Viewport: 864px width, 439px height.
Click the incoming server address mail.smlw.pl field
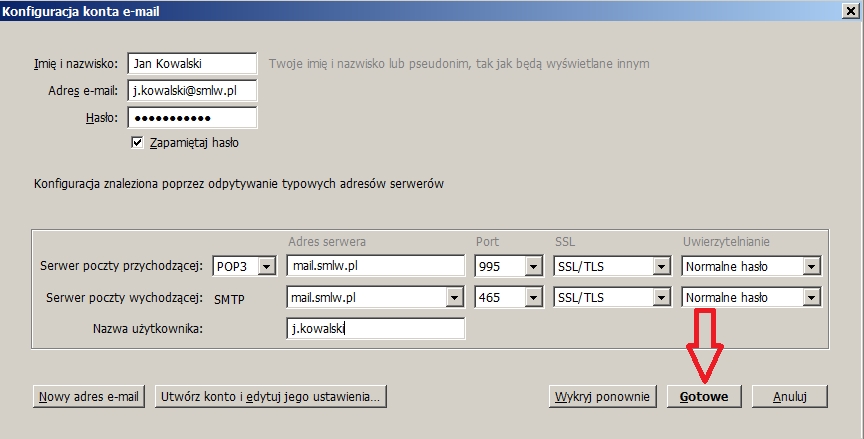click(375, 266)
